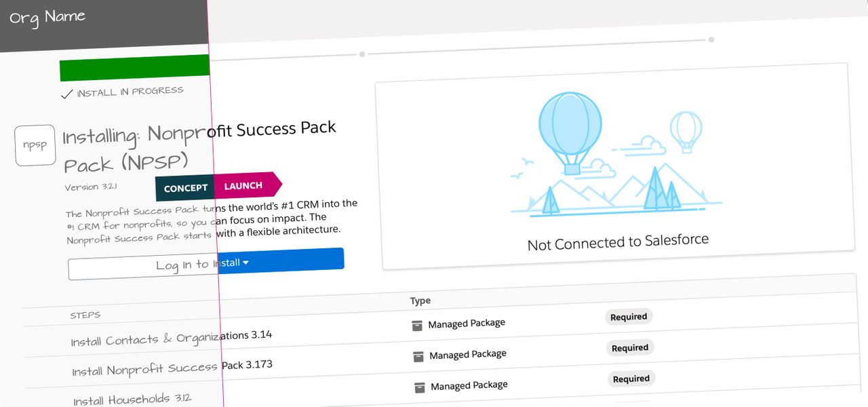
Task: Click the npsp product logo box
Action: [x=35, y=145]
